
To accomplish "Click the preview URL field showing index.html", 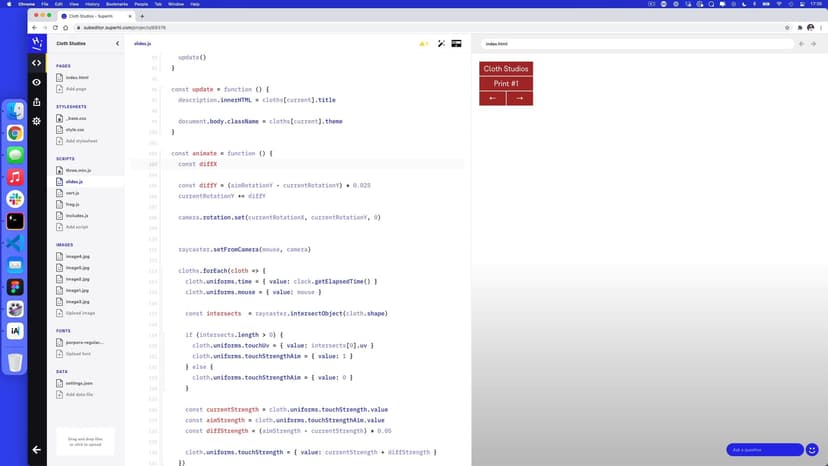I will (x=636, y=44).
